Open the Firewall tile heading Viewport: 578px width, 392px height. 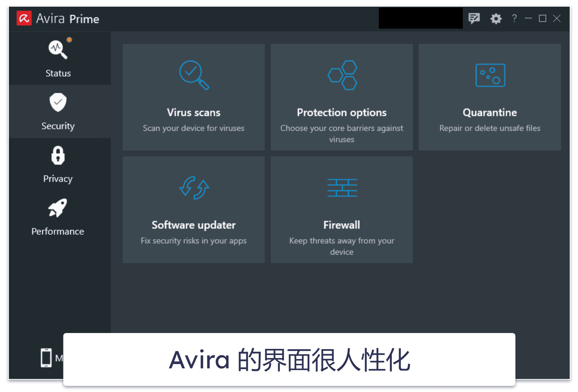click(x=342, y=225)
